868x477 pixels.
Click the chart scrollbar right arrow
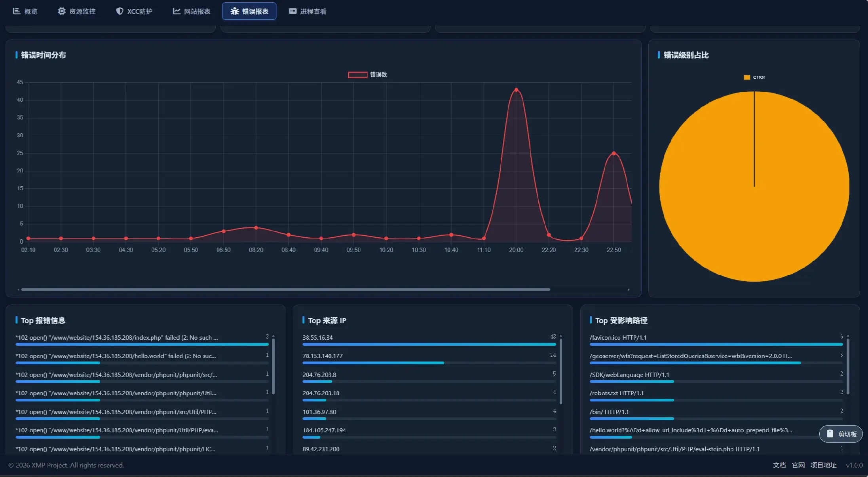[x=629, y=290]
